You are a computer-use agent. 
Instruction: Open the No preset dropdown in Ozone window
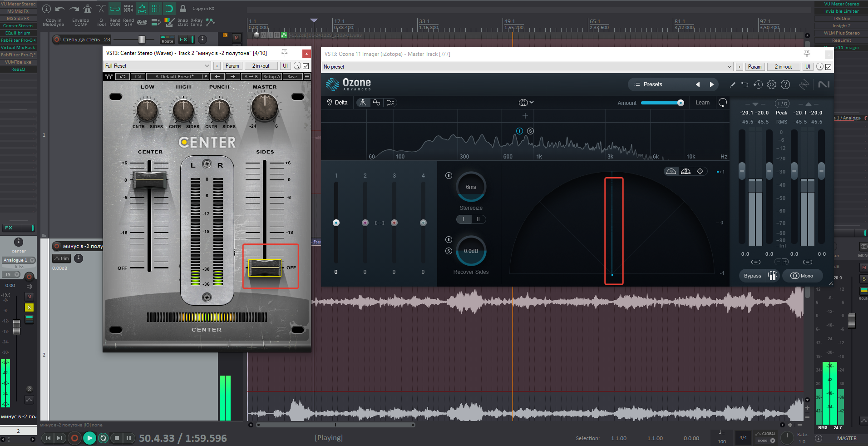tap(528, 67)
